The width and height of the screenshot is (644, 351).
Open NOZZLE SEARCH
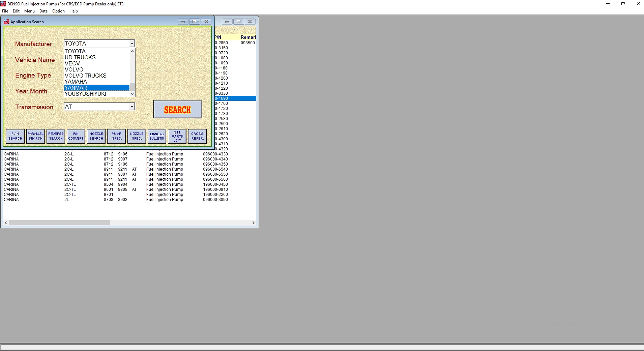[x=96, y=136]
